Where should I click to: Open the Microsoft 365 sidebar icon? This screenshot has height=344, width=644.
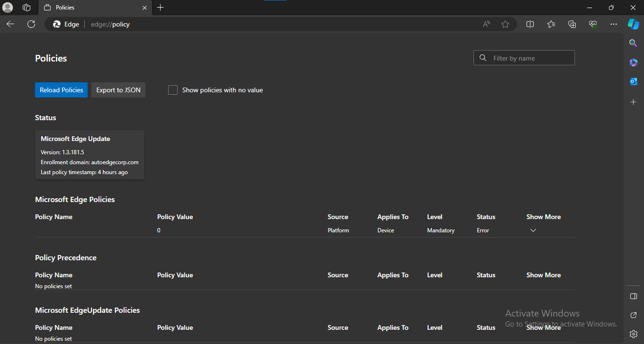[634, 62]
